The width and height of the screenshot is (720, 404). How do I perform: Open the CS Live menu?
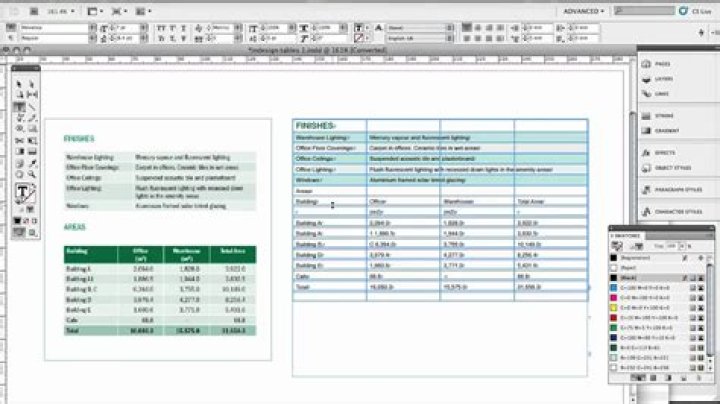coord(695,11)
